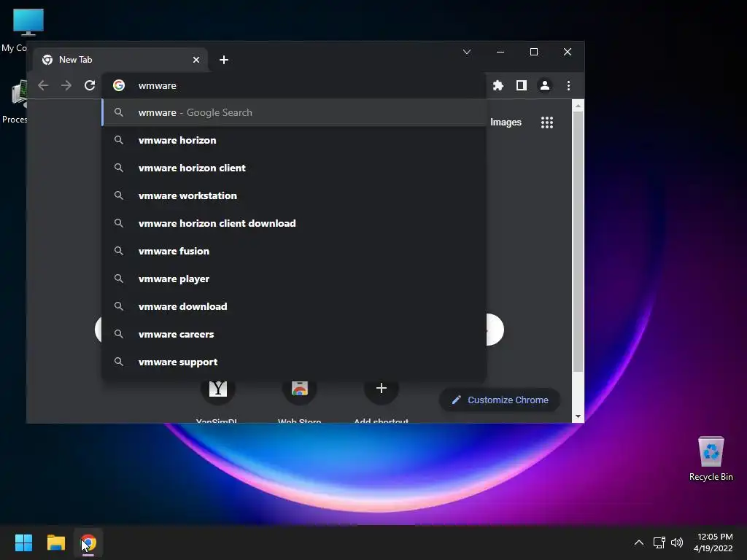Choose 'vmware careers' suggestion

(x=294, y=334)
